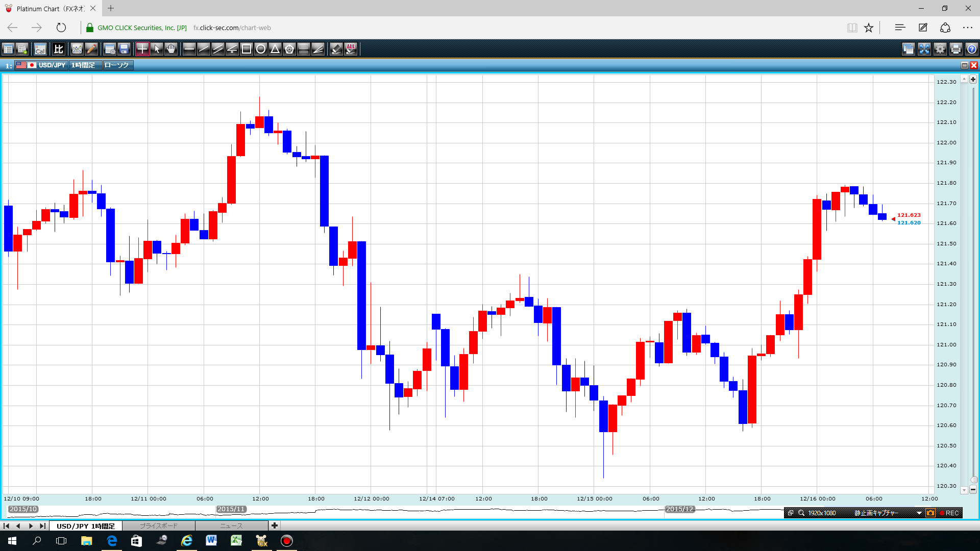980x551 pixels.
Task: Click the erase ALL drawings icon
Action: point(351,49)
